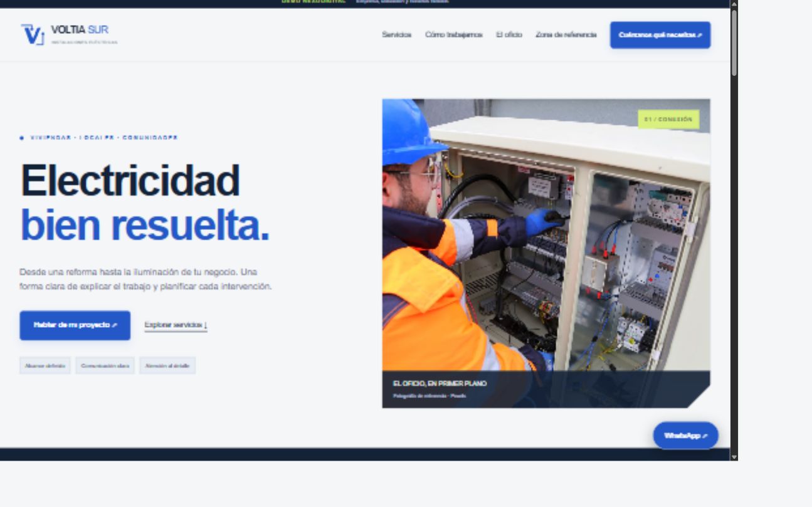
Task: Click the Electricidad headline text
Action: (x=130, y=180)
